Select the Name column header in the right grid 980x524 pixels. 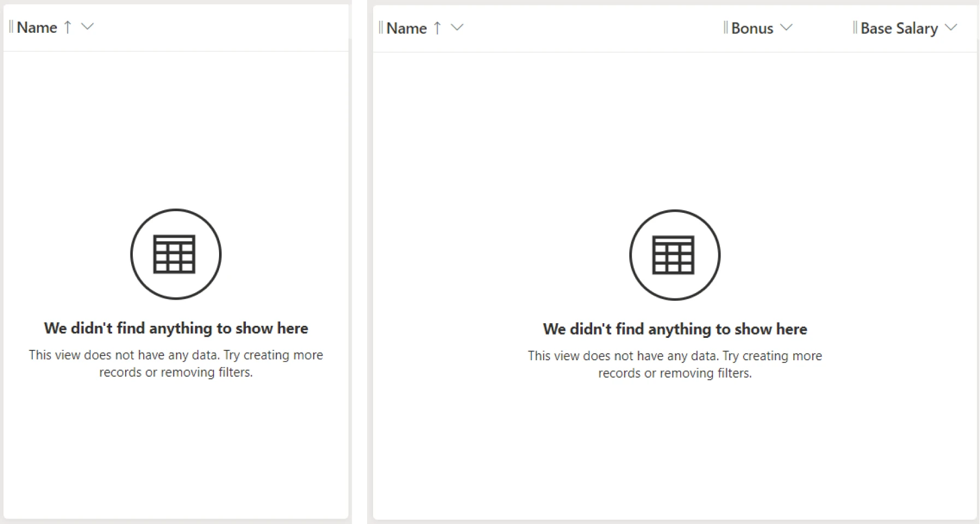406,27
